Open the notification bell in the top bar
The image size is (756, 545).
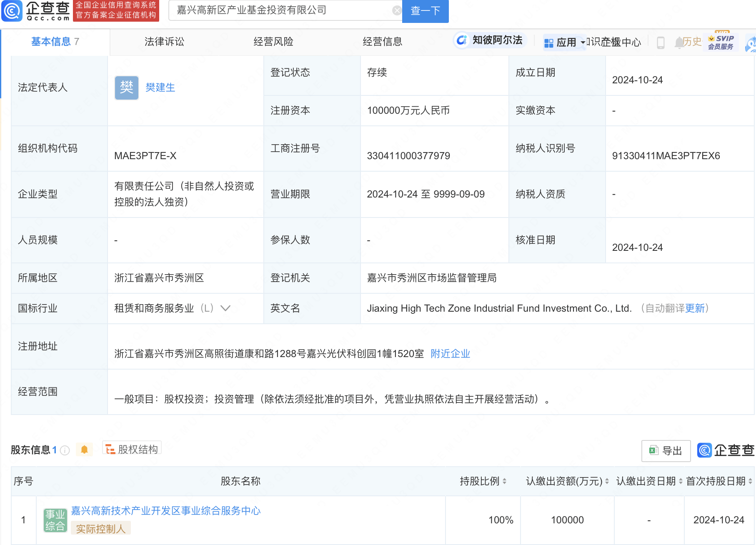pyautogui.click(x=679, y=42)
